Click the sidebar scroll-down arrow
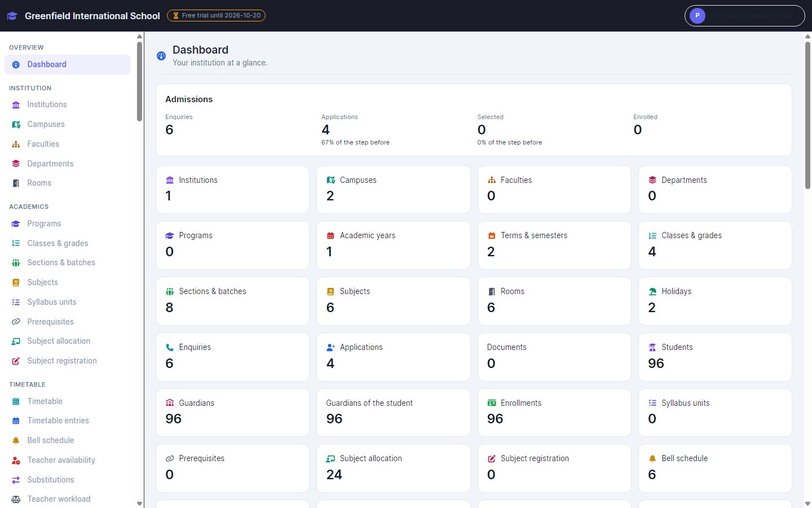 tap(139, 503)
